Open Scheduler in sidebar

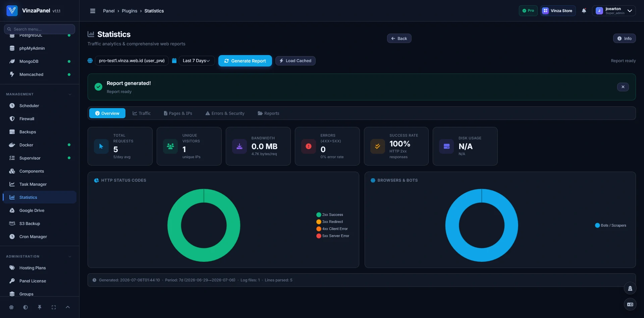pyautogui.click(x=40, y=106)
